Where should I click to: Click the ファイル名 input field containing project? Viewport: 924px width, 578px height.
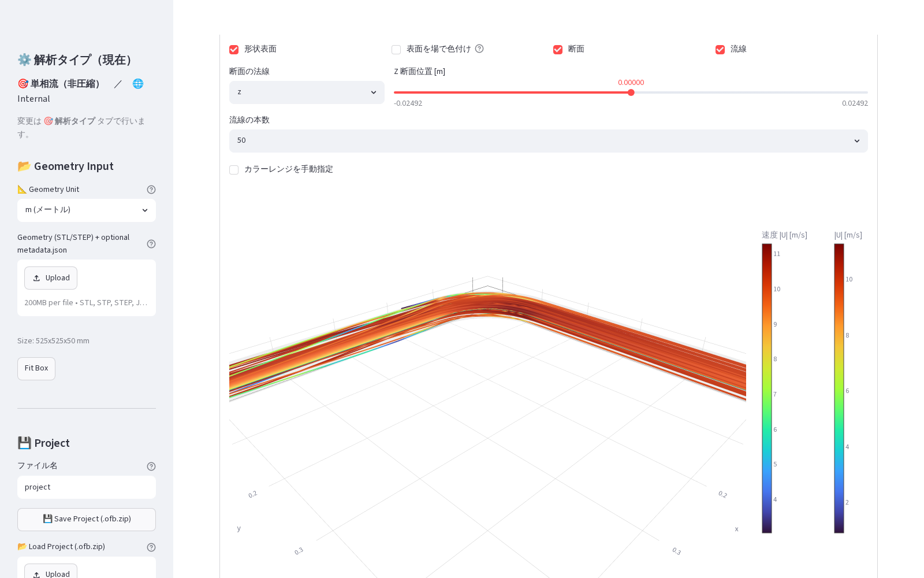87,487
